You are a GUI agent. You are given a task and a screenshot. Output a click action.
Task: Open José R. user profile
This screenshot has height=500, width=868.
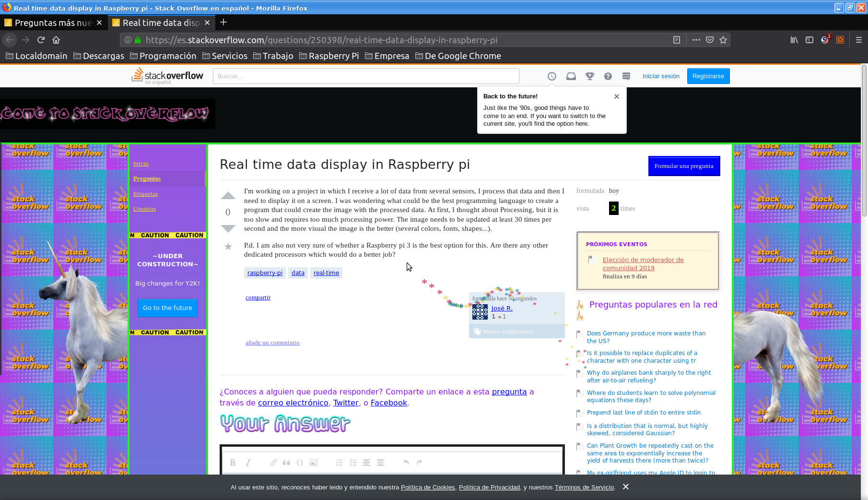click(502, 309)
